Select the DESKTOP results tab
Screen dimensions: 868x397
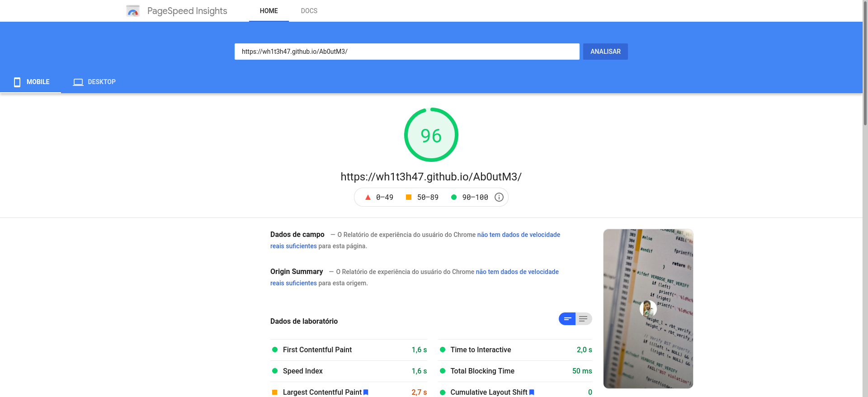click(x=94, y=82)
